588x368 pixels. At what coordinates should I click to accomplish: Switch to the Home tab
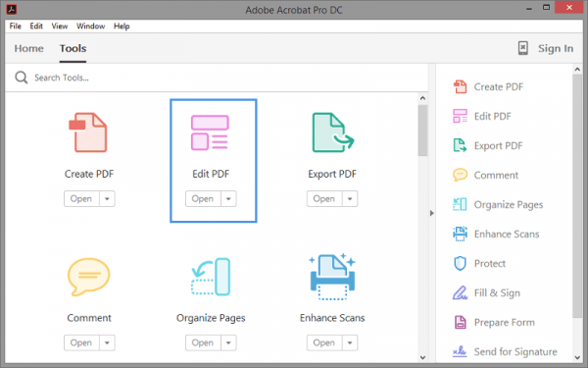[x=28, y=48]
